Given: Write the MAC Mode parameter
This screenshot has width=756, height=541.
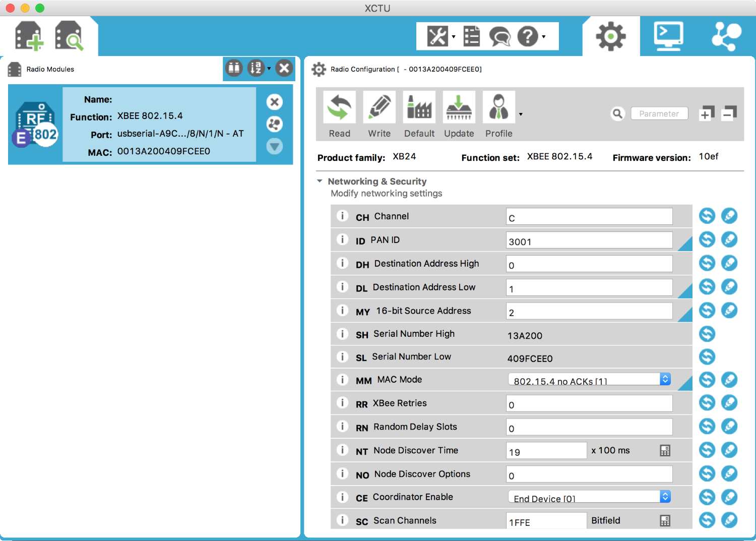Looking at the screenshot, I should [x=729, y=380].
